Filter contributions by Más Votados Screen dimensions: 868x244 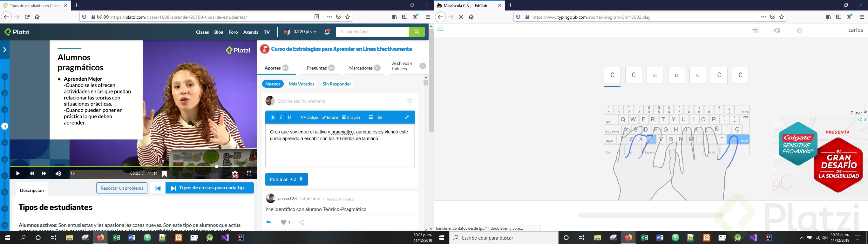click(x=301, y=84)
